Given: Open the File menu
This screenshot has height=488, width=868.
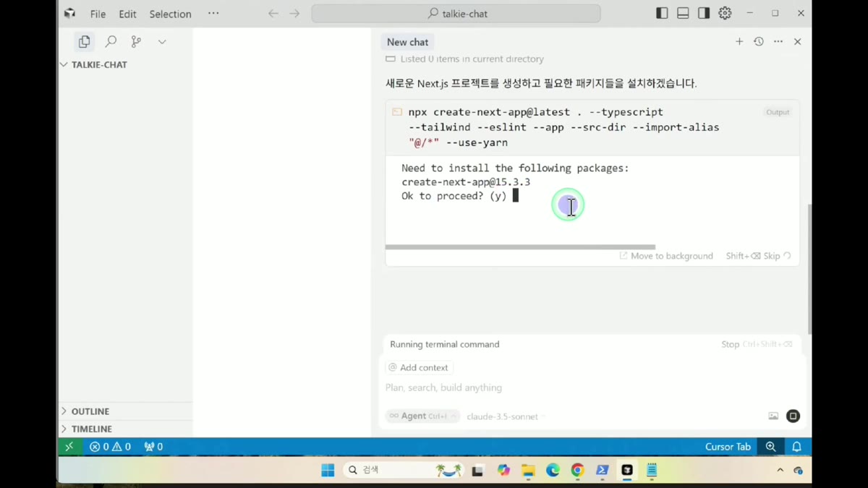Looking at the screenshot, I should coord(98,14).
